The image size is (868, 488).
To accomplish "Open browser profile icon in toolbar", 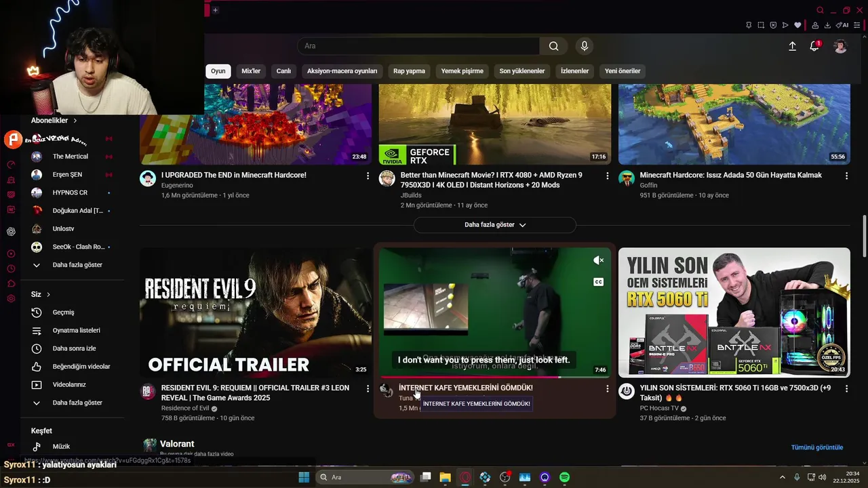I will [x=815, y=25].
